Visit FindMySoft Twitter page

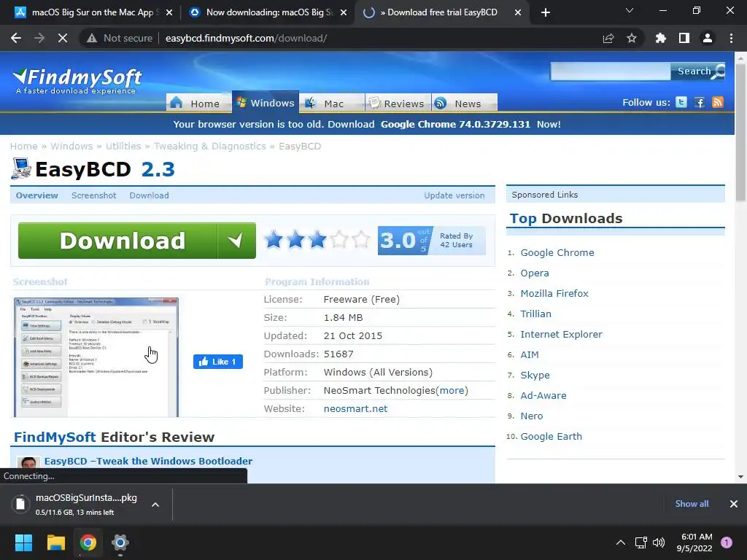click(681, 102)
